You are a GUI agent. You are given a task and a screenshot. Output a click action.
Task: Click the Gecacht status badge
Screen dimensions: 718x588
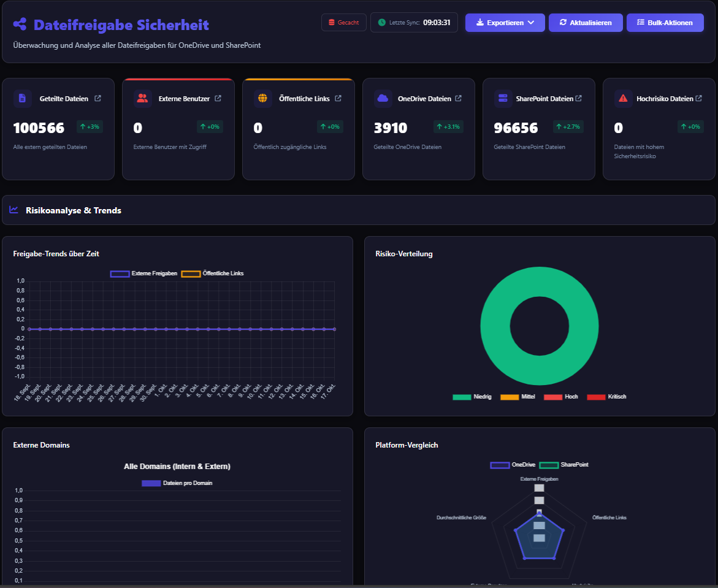343,23
